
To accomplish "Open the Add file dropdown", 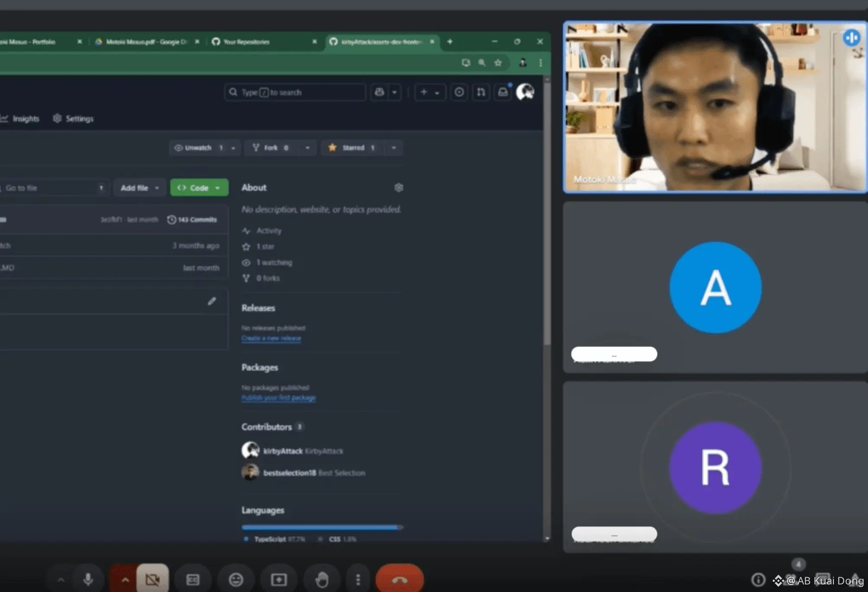I will (139, 188).
